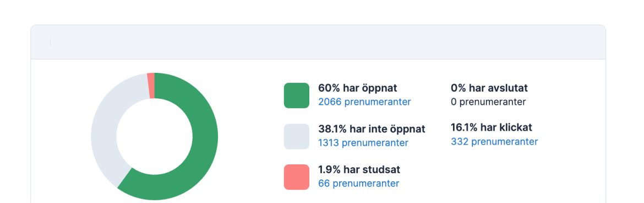Image resolution: width=644 pixels, height=203 pixels.
Task: Click the "60% har öppnat" heading
Action: [x=357, y=88]
